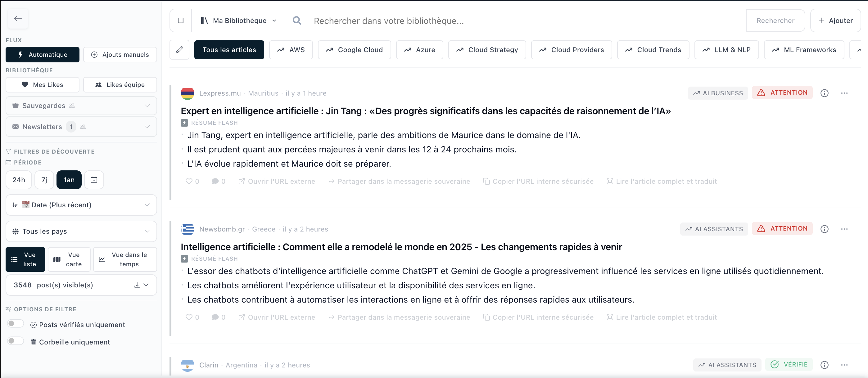Click comment icon on Newsbomb.gr article
868x378 pixels.
click(215, 317)
